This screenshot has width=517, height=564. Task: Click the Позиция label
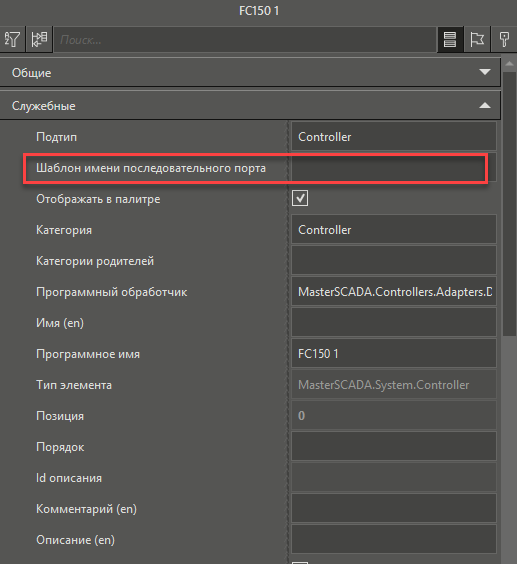60,416
